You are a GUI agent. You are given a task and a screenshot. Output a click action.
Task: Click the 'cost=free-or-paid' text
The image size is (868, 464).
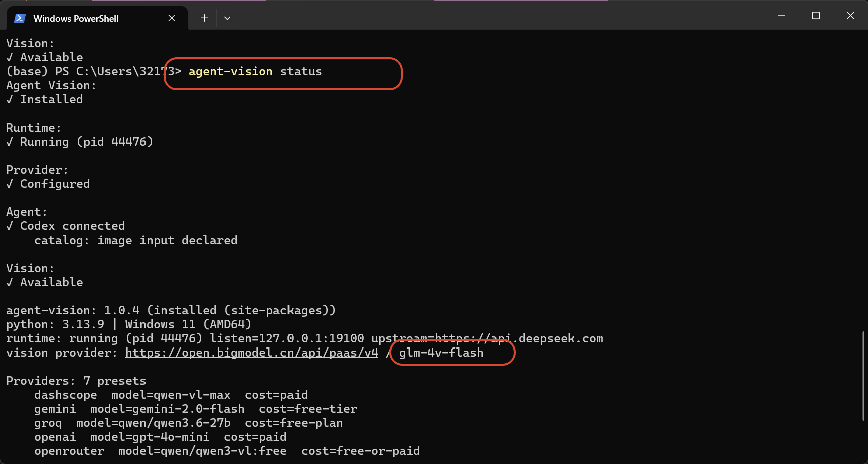[x=361, y=451]
